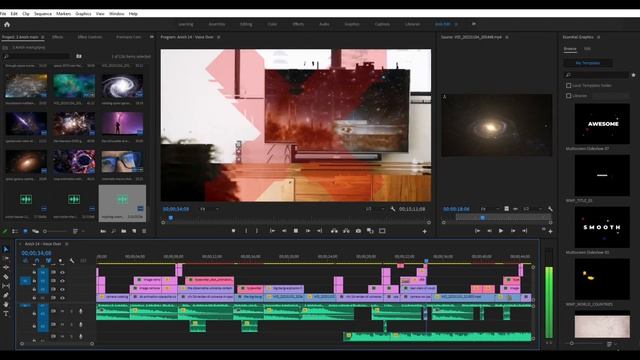Click the Extract button in Program monitor
Viewport: 640px width, 360px height.
pyautogui.click(x=346, y=231)
